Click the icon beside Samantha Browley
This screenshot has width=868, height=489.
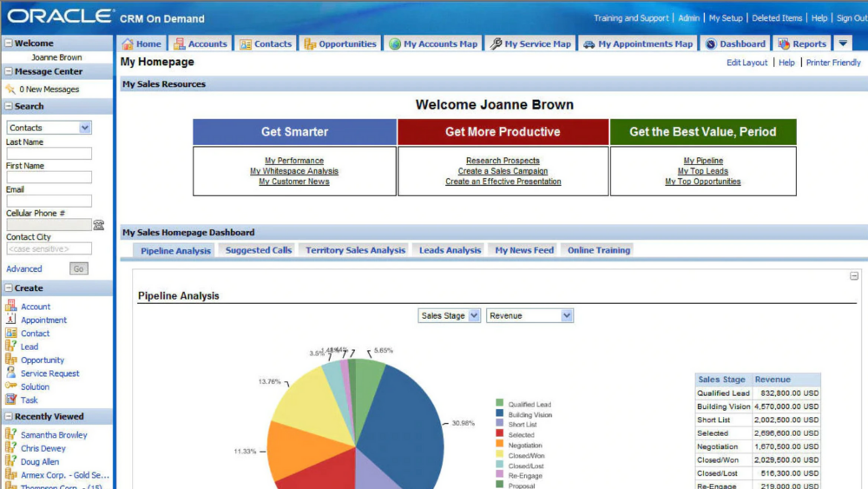tap(11, 434)
